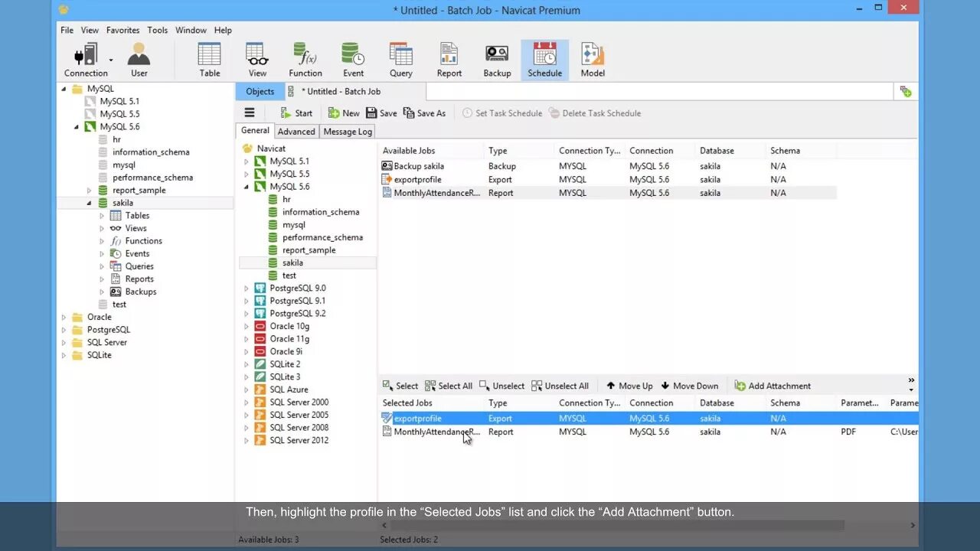This screenshot has height=551, width=980.
Task: Click toolbar overflow chevron beside Add Attachment
Action: (911, 380)
